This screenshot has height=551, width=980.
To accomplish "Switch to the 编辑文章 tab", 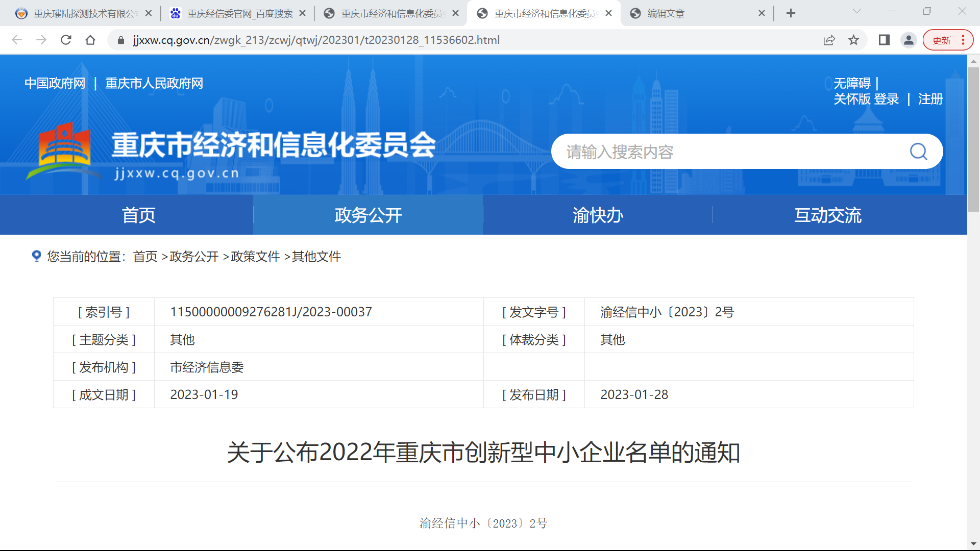I will click(x=689, y=13).
